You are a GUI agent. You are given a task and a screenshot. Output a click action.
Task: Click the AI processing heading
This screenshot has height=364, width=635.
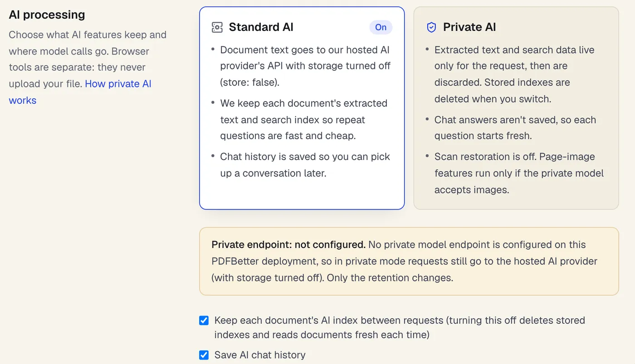pos(47,15)
